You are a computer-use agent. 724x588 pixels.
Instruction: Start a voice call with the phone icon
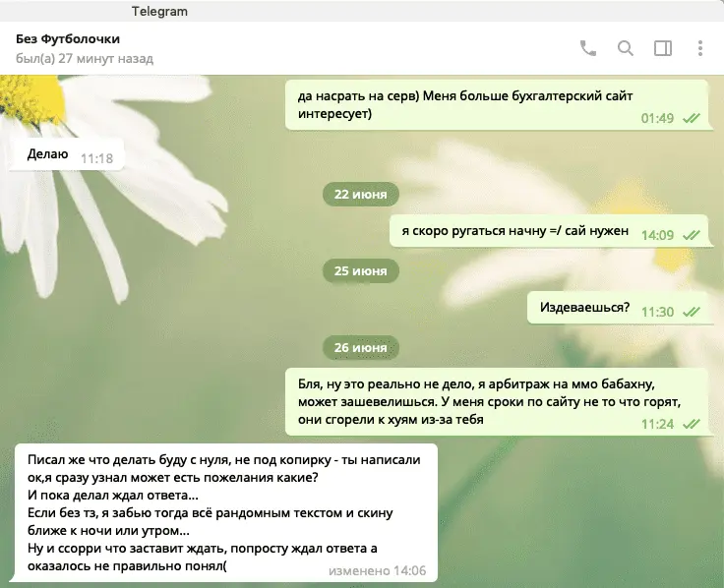tap(588, 48)
